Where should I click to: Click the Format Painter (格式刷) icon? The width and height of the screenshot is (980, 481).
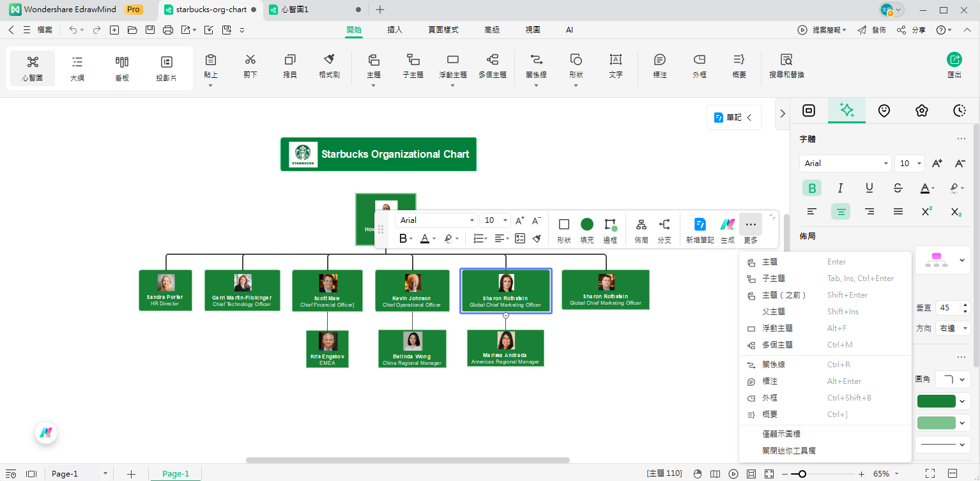click(329, 66)
